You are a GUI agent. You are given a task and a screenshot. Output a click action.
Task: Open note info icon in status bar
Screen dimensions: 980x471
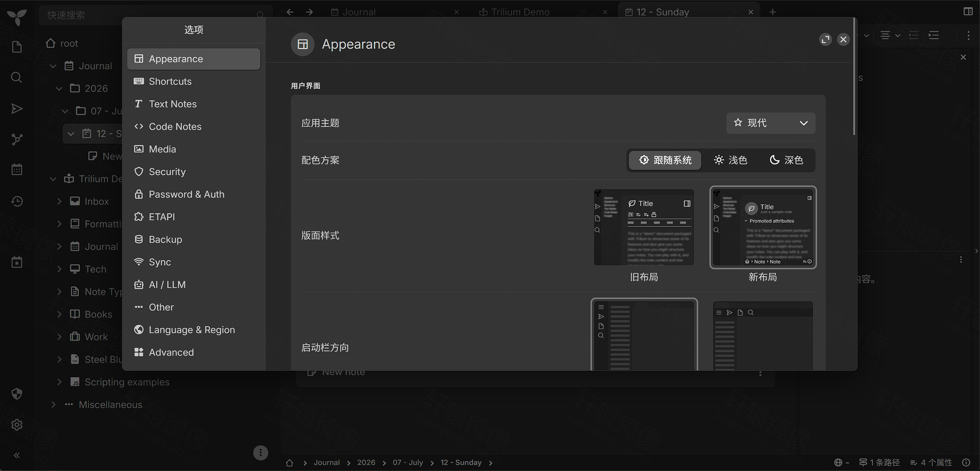click(967, 463)
